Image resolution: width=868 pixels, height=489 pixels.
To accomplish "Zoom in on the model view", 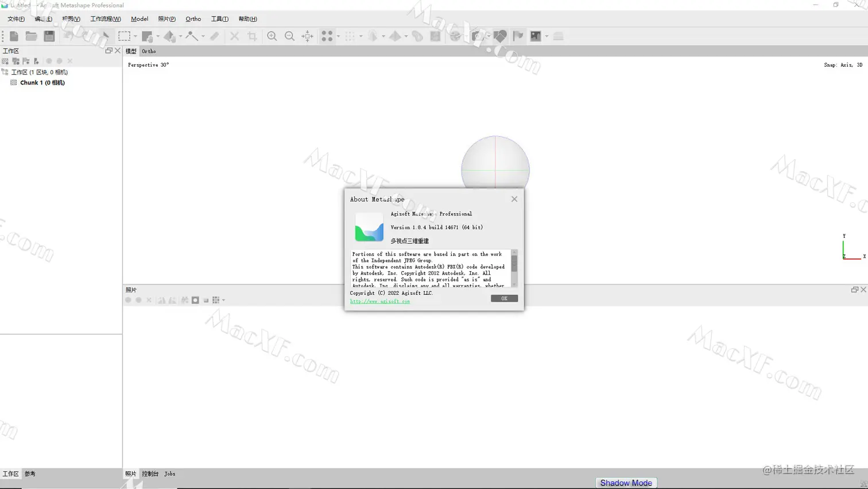I will [x=272, y=36].
